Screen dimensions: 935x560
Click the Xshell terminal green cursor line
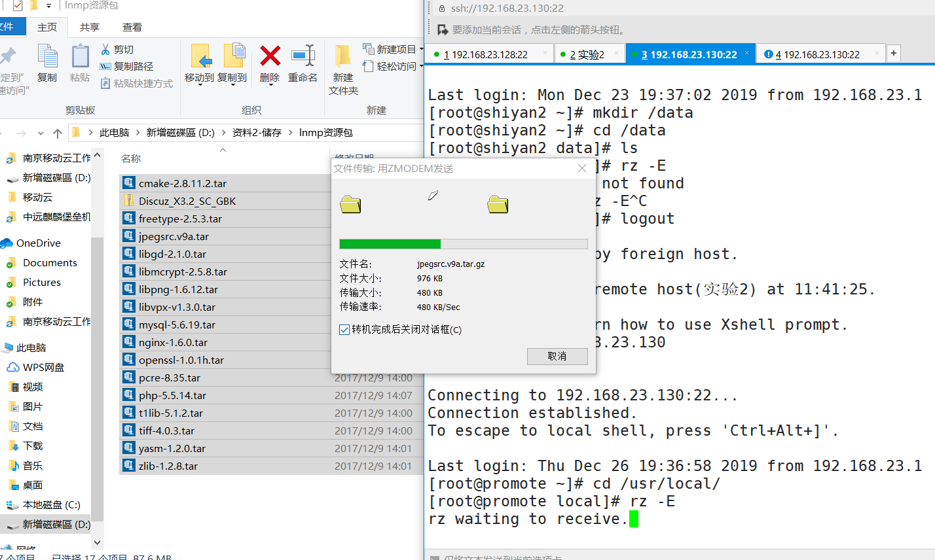point(634,519)
